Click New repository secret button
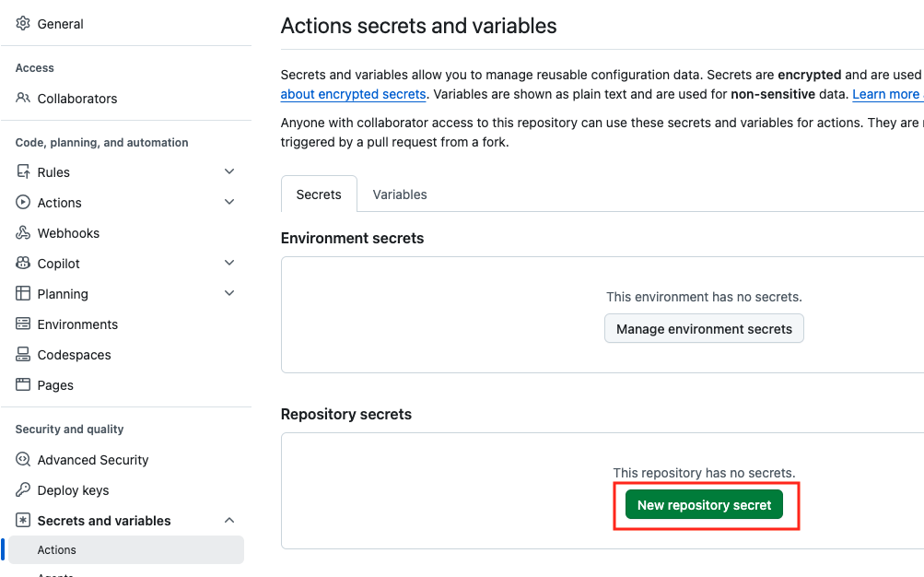Viewport: 924px width, 577px height. [704, 505]
